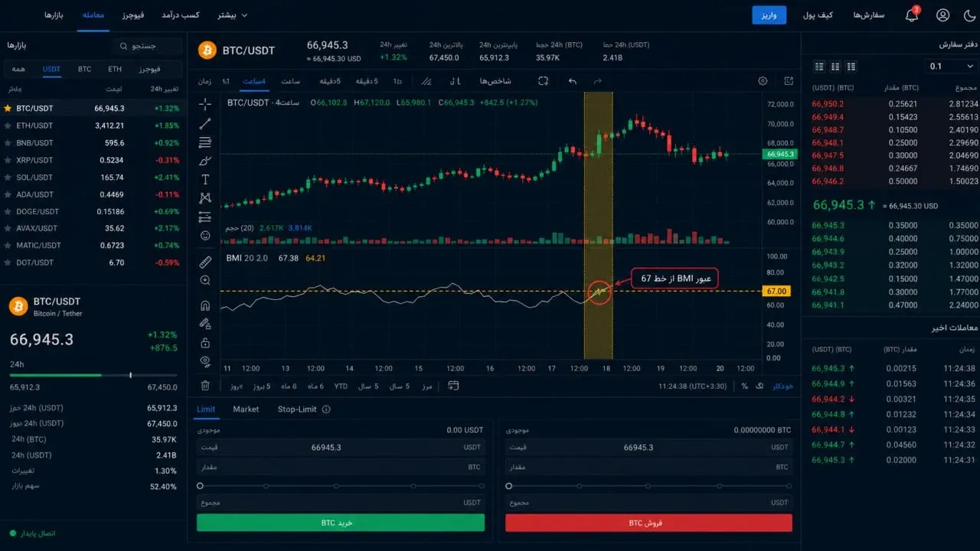
Task: Toggle auto scale خودکار
Action: [783, 386]
